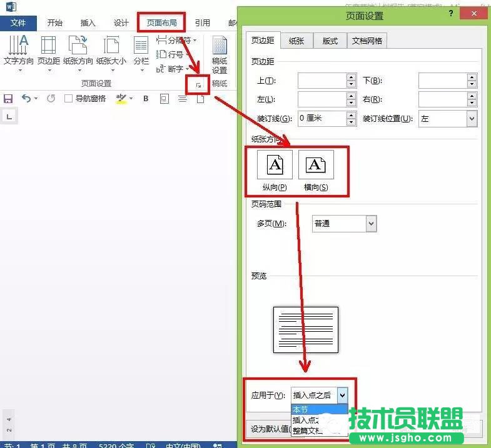Image resolution: width=491 pixels, height=448 pixels.
Task: Click the Word application icon in title bar
Action: point(11,7)
